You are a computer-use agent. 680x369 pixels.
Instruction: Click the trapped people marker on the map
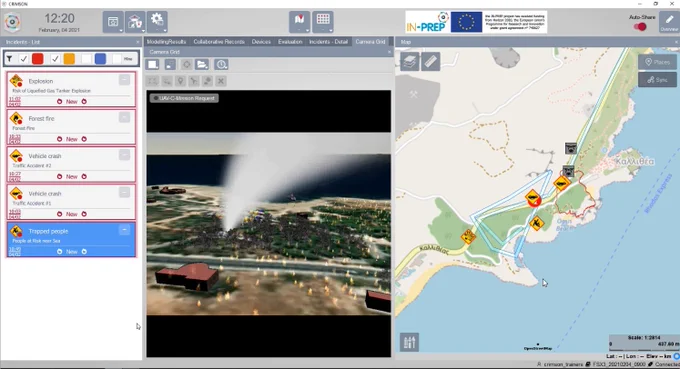coord(536,223)
